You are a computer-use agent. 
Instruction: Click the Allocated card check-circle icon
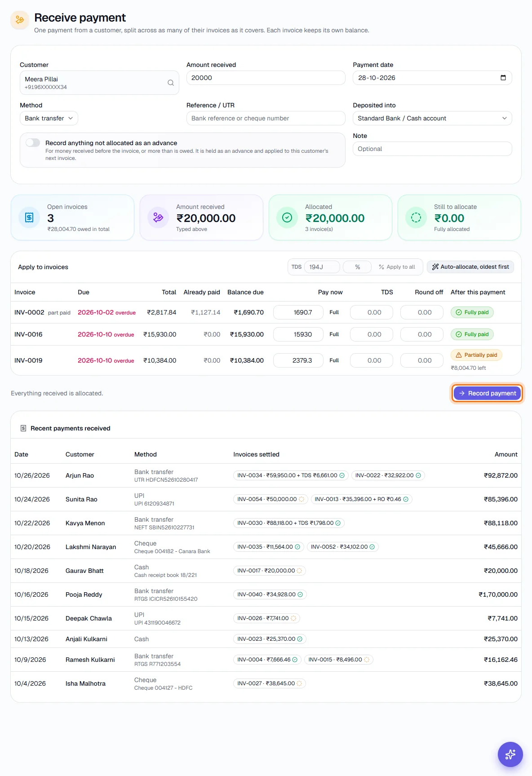[x=287, y=217]
